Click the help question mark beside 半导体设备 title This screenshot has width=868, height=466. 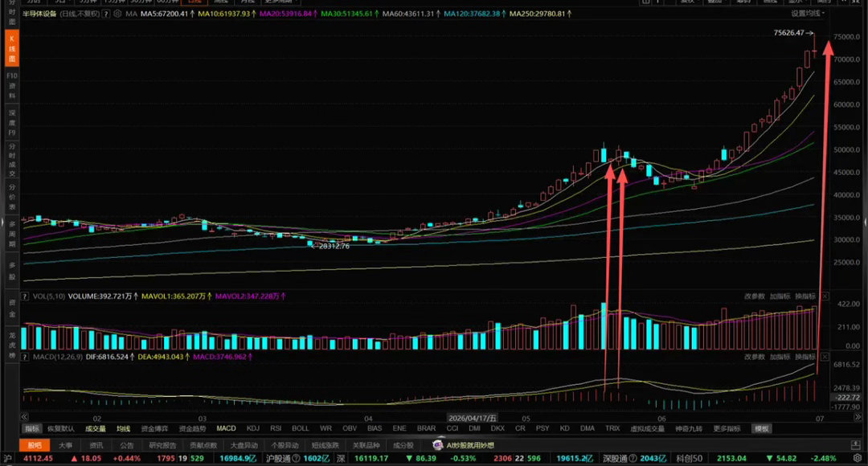[106, 14]
